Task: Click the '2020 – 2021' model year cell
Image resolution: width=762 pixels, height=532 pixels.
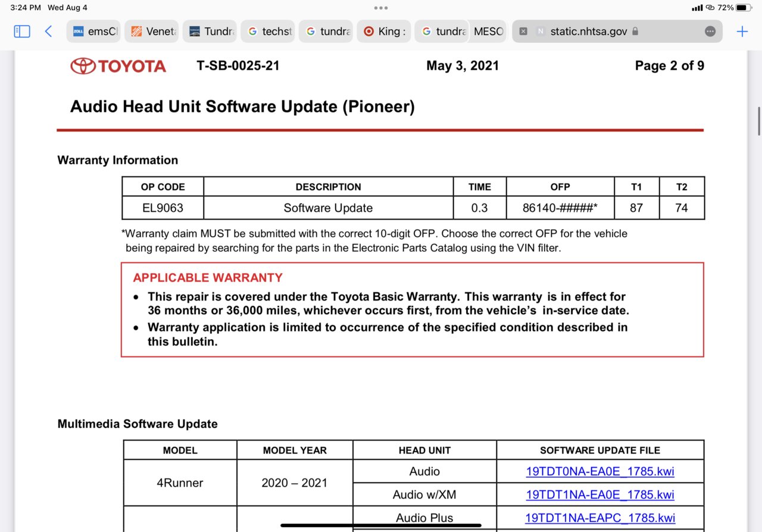Action: pyautogui.click(x=295, y=483)
